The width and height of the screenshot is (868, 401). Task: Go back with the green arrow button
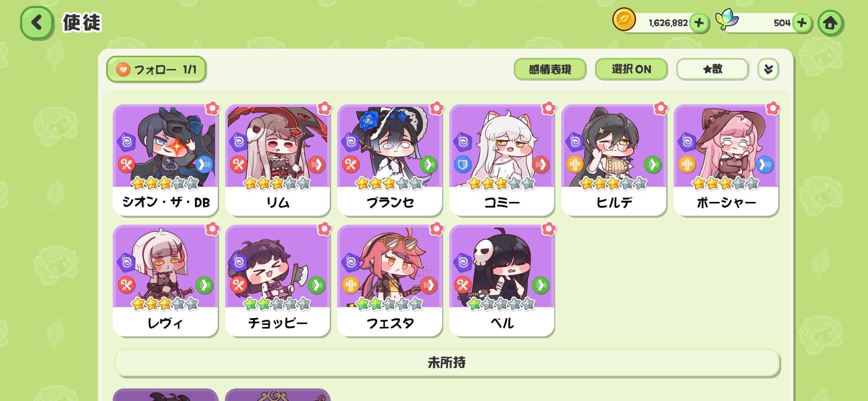pyautogui.click(x=37, y=23)
